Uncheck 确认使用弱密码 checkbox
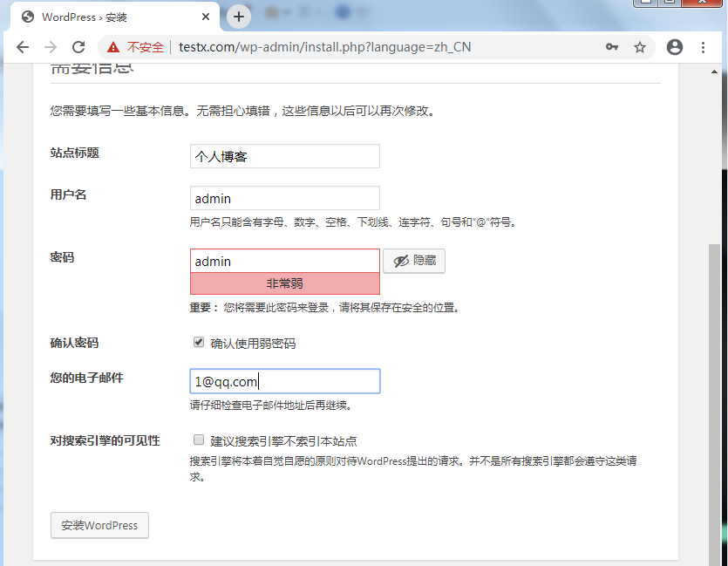 (199, 343)
